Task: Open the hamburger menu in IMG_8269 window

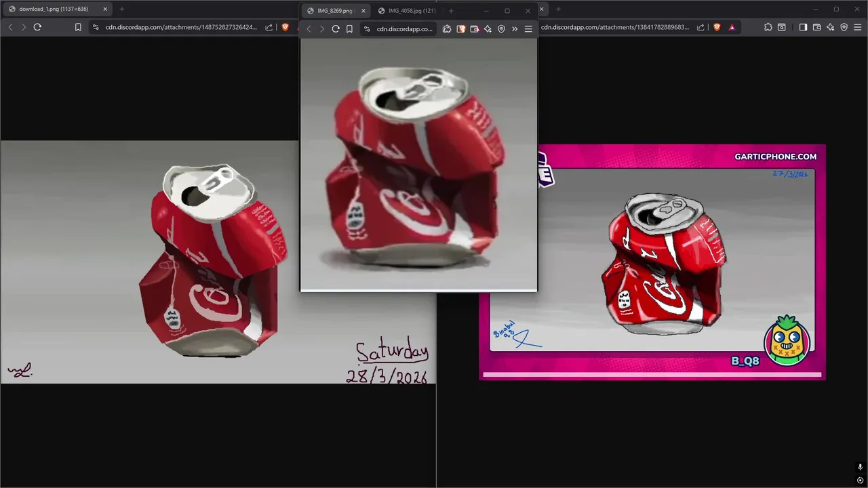Action: [x=528, y=29]
